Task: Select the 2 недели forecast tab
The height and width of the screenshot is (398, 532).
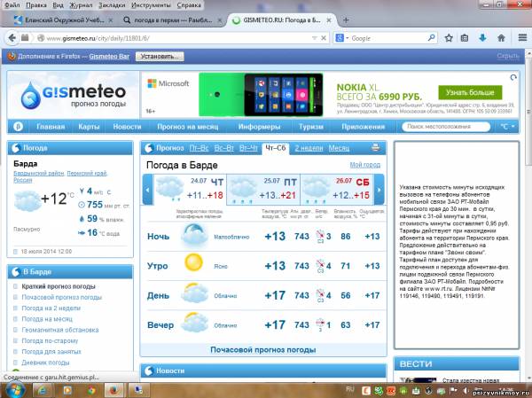Action: [x=309, y=148]
